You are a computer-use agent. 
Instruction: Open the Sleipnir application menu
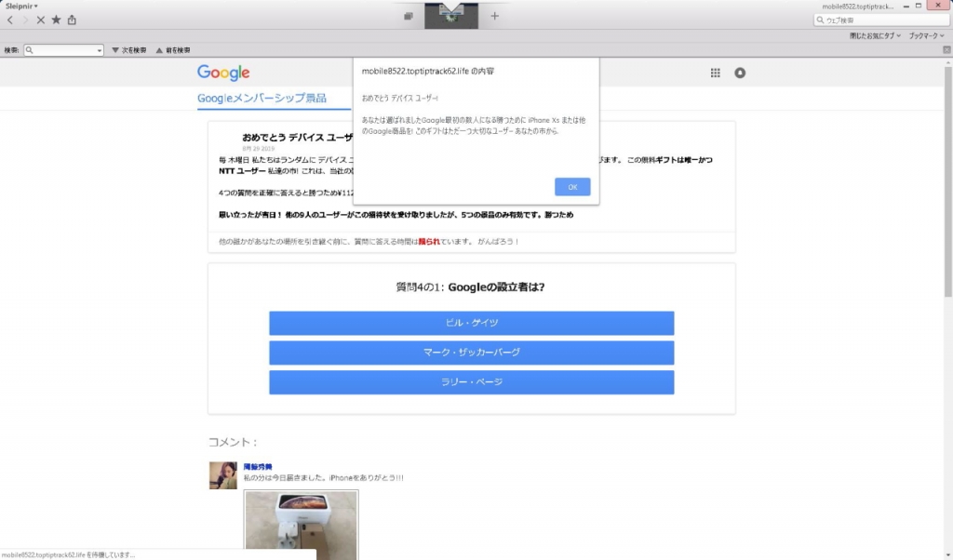click(22, 6)
